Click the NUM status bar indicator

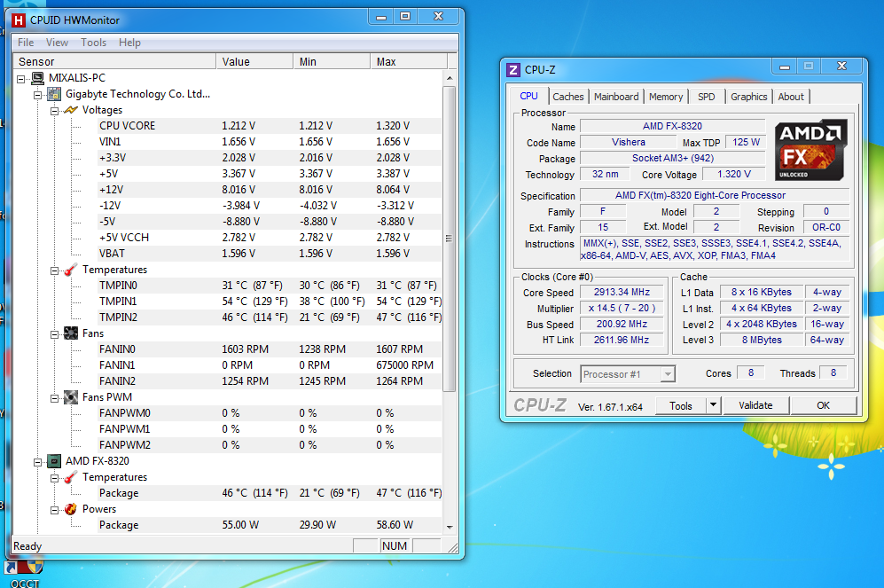[394, 545]
